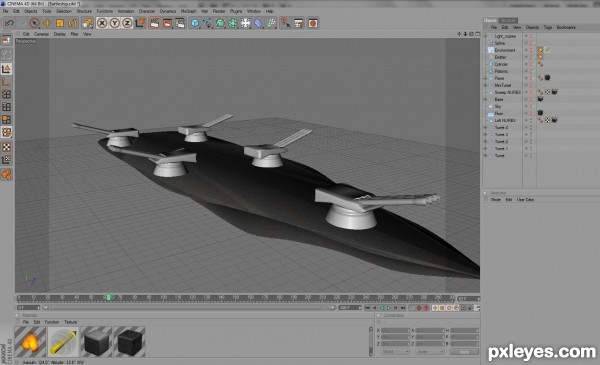Open the particle emitter icon
The height and width of the screenshot is (365, 600).
tap(271, 23)
